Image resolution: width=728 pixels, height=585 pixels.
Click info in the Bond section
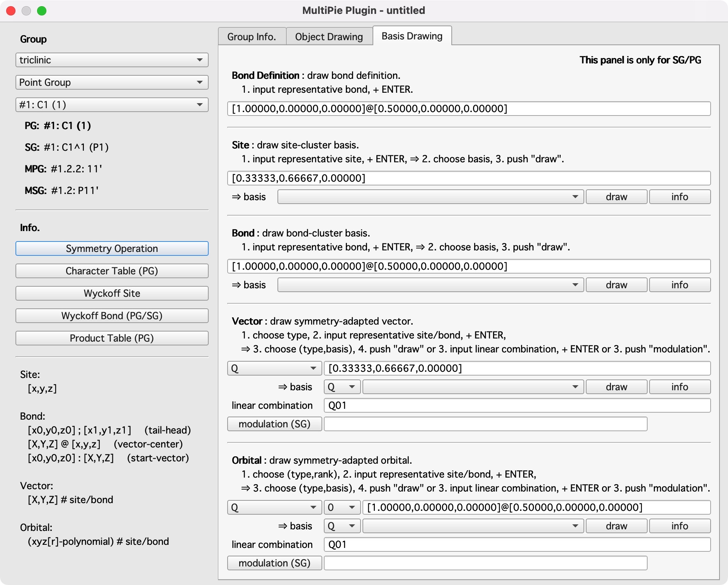pos(679,285)
